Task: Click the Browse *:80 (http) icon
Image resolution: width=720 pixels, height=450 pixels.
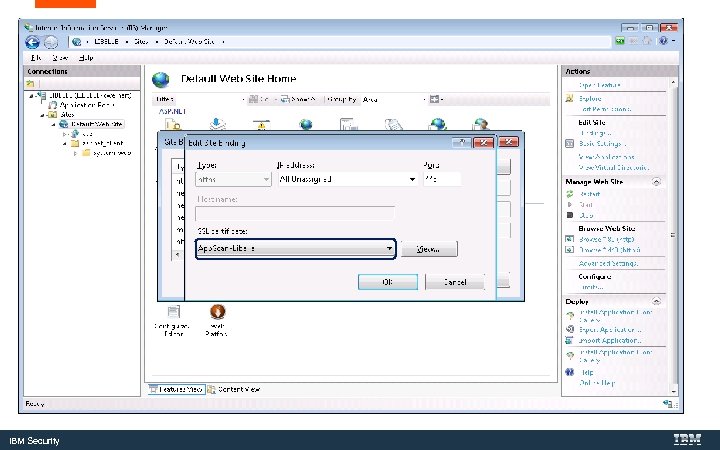Action: pos(569,239)
